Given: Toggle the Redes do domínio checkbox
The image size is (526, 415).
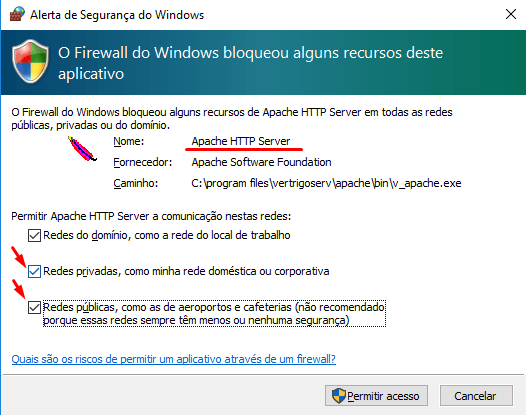Looking at the screenshot, I should [34, 236].
